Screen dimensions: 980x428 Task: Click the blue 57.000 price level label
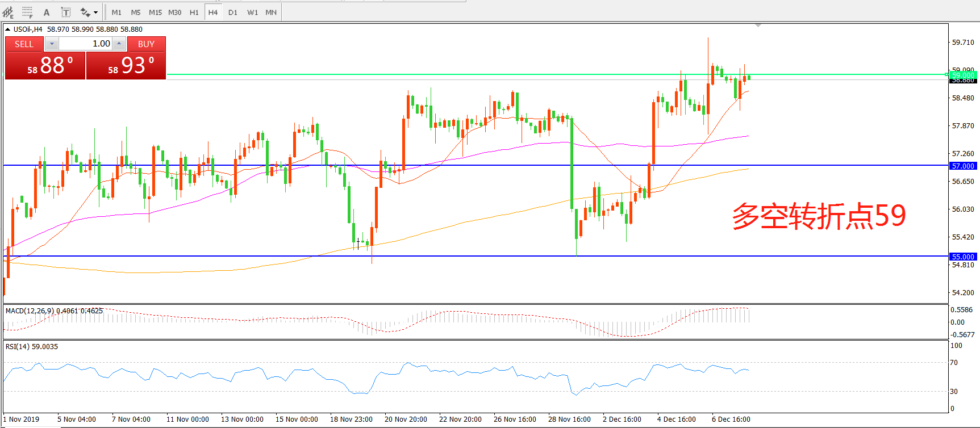(x=963, y=166)
